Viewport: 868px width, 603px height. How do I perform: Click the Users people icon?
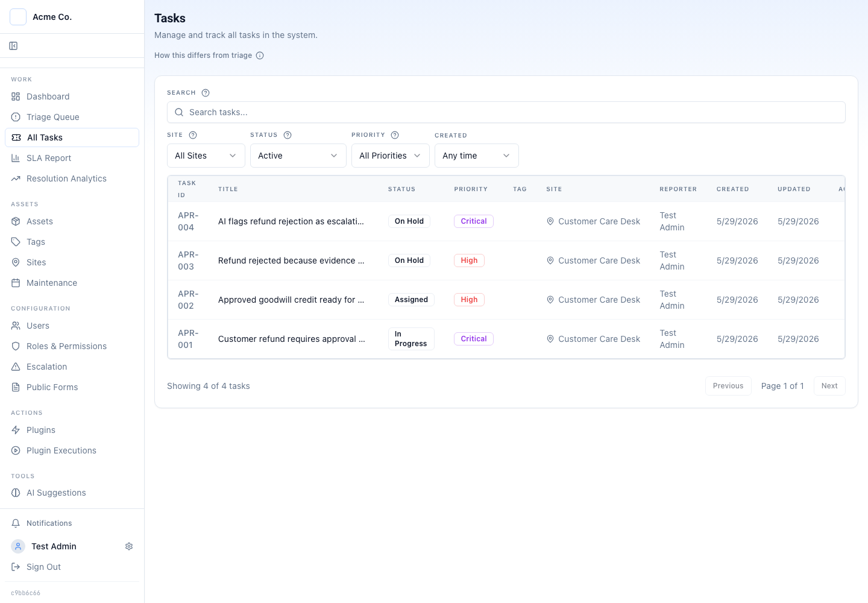click(16, 326)
